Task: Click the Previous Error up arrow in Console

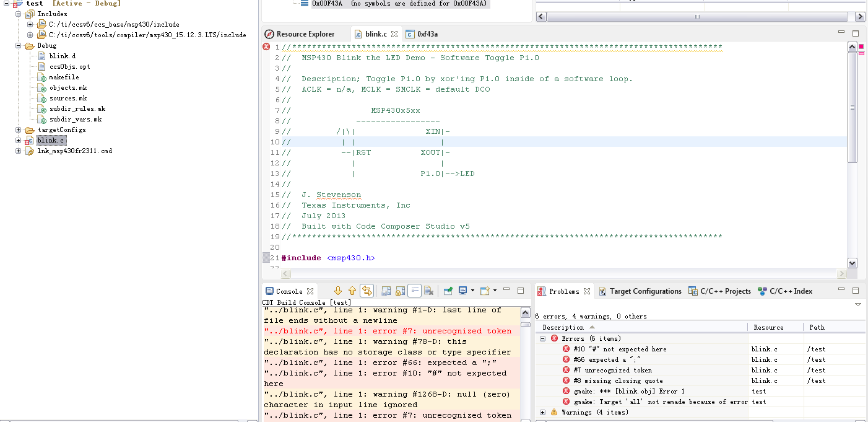Action: [352, 291]
